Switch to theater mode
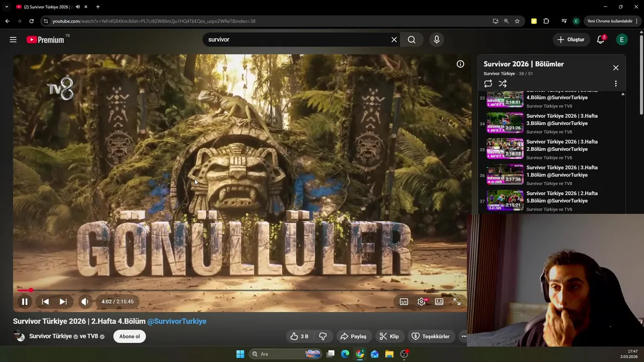Screen dimensions: 644x362 click(439, 302)
